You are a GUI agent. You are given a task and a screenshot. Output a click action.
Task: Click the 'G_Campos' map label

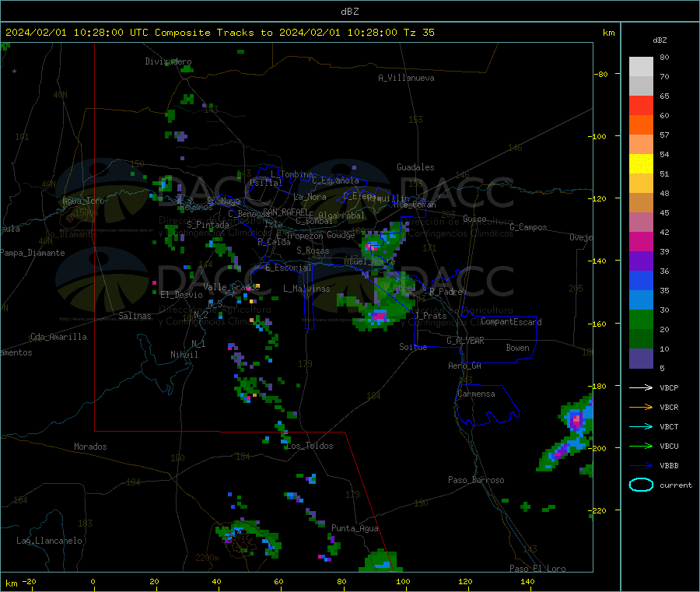pos(528,227)
